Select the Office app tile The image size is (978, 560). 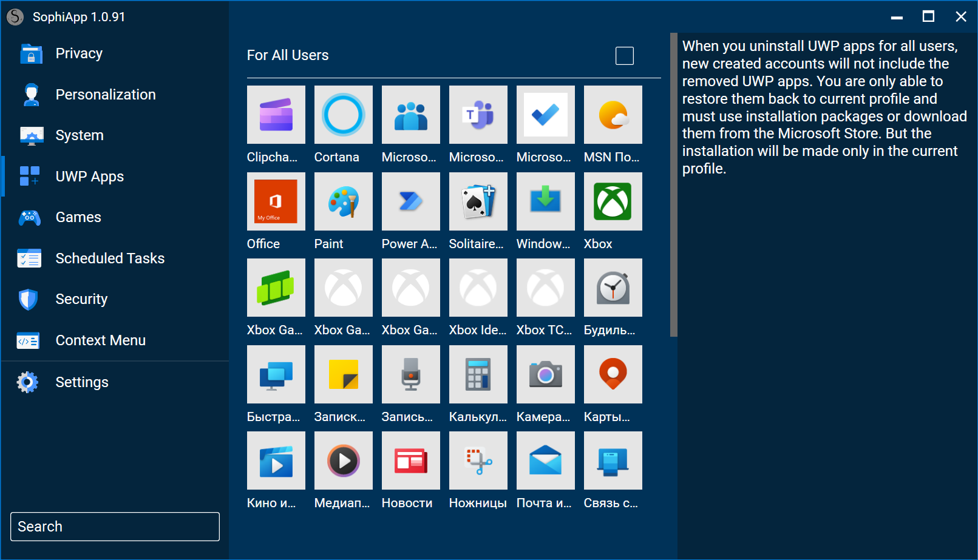[276, 201]
